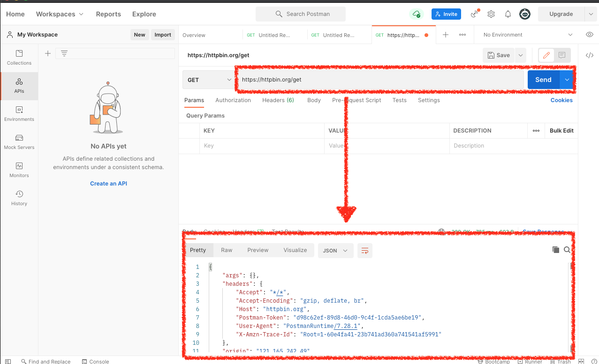Copy the response body with copy icon

point(556,250)
